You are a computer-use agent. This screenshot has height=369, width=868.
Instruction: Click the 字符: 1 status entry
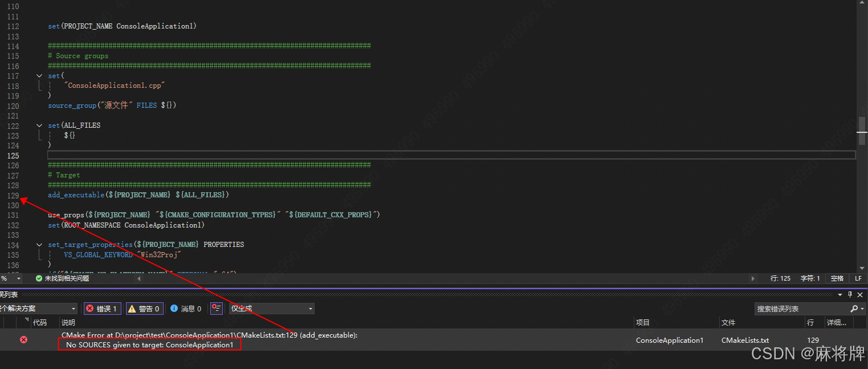pos(809,278)
